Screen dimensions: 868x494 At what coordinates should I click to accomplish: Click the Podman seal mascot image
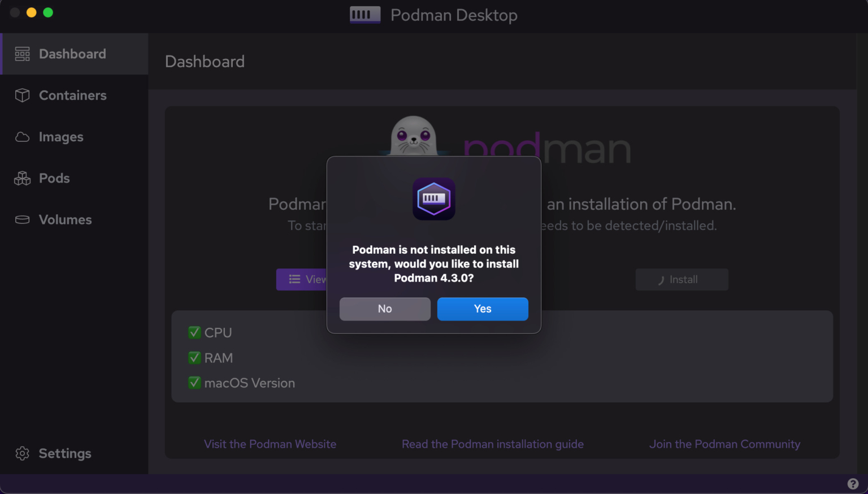(413, 136)
